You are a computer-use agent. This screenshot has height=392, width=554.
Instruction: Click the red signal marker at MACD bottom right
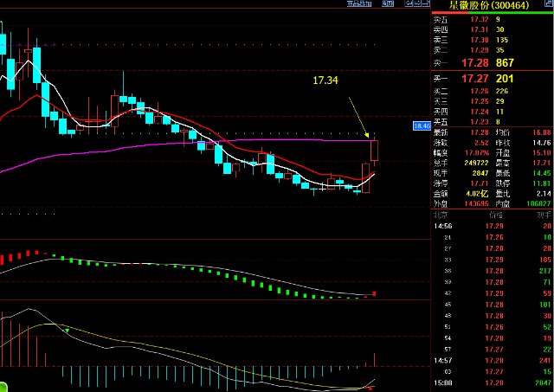click(x=370, y=389)
